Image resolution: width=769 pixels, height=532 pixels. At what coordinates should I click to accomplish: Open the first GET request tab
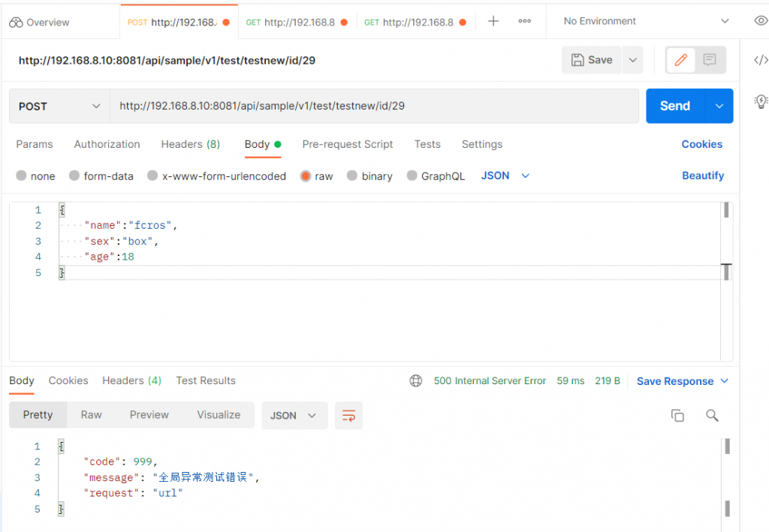point(297,22)
